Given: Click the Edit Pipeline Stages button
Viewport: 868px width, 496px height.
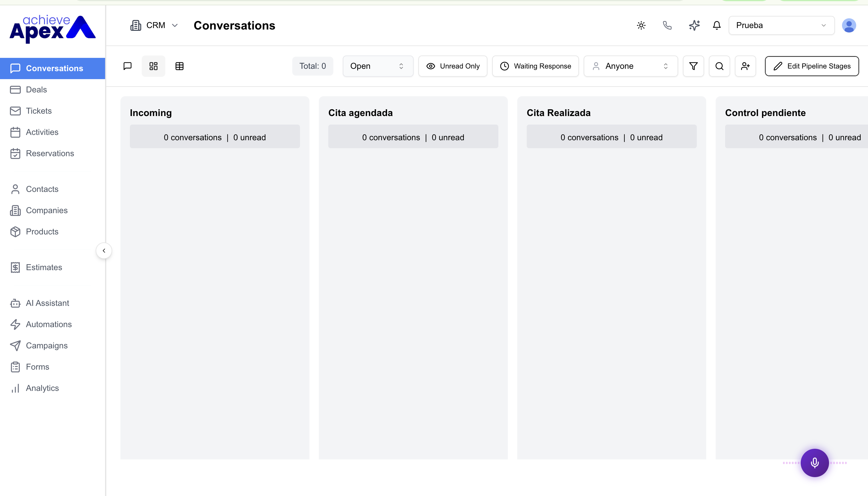Looking at the screenshot, I should [812, 66].
